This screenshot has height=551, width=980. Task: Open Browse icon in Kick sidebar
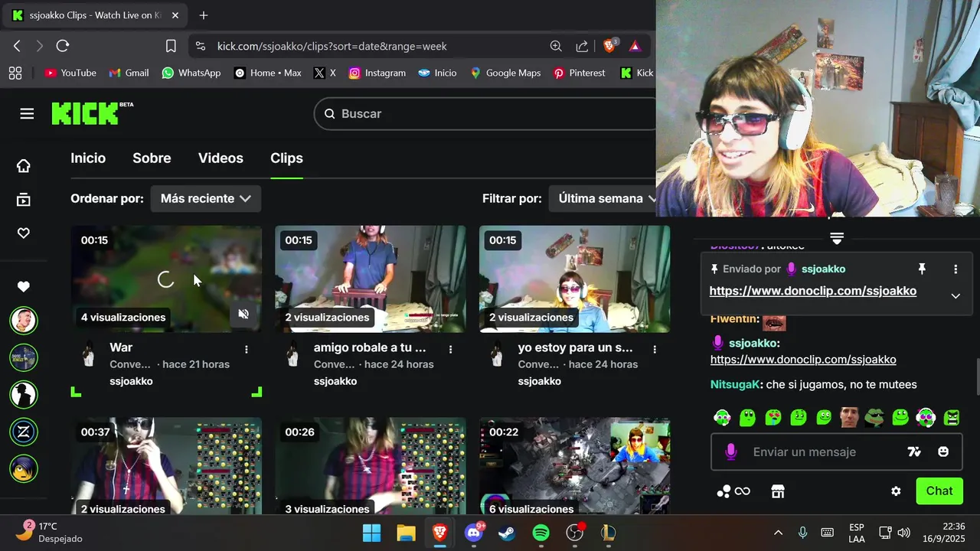click(24, 200)
